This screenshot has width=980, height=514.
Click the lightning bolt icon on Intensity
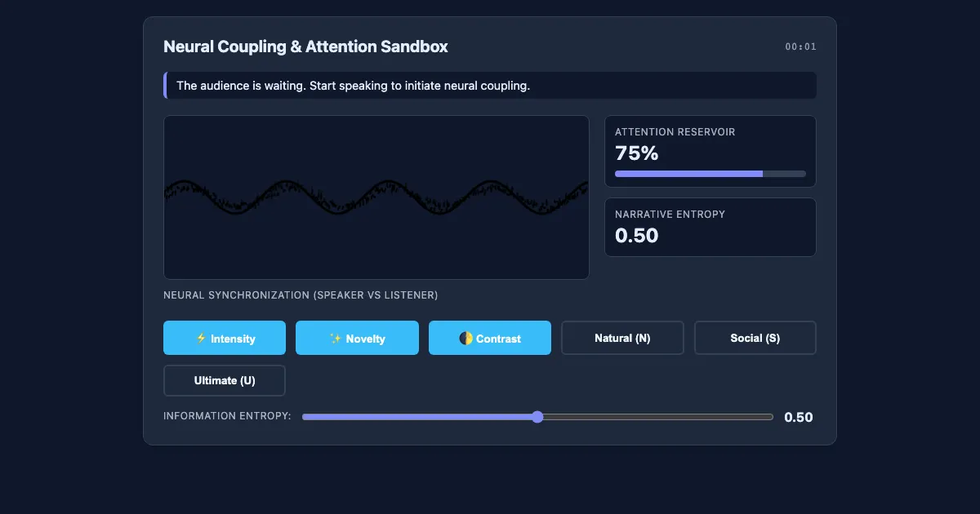pos(201,339)
